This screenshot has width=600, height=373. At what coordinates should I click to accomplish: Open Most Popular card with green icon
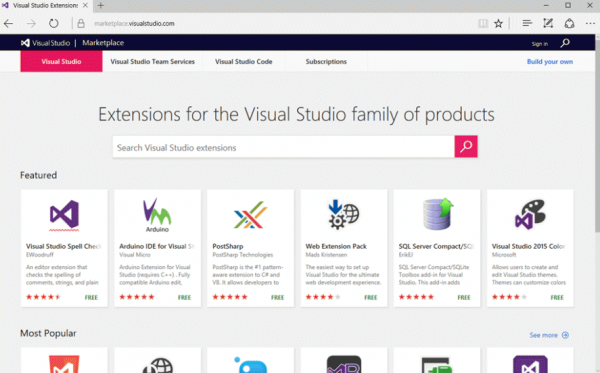[437, 360]
